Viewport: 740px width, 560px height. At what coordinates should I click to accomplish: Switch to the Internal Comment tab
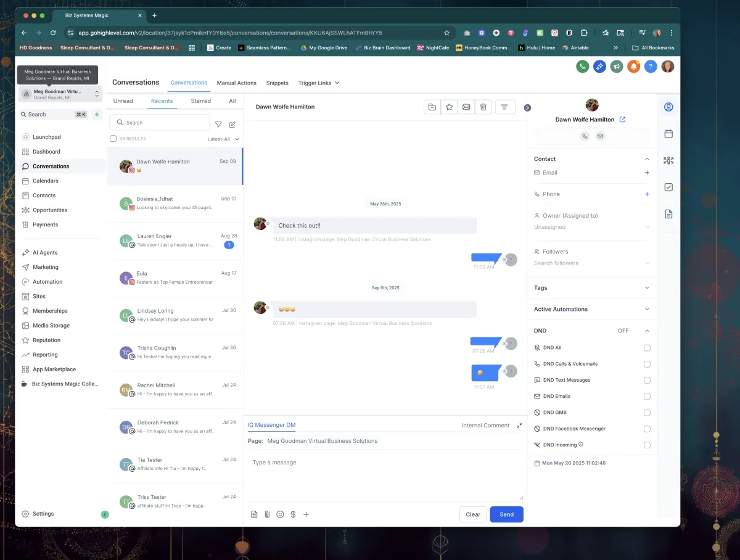click(x=486, y=426)
